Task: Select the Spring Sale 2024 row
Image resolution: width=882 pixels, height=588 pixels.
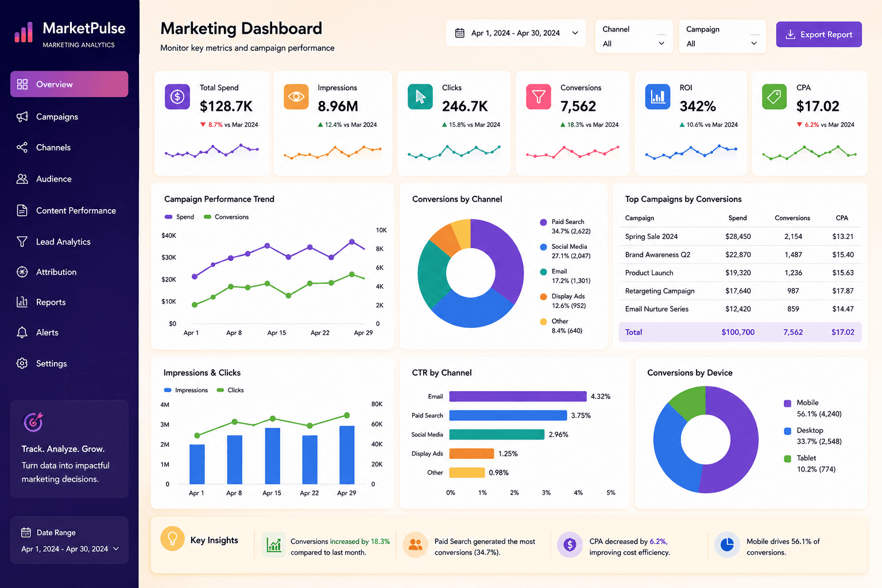Action: click(x=740, y=237)
